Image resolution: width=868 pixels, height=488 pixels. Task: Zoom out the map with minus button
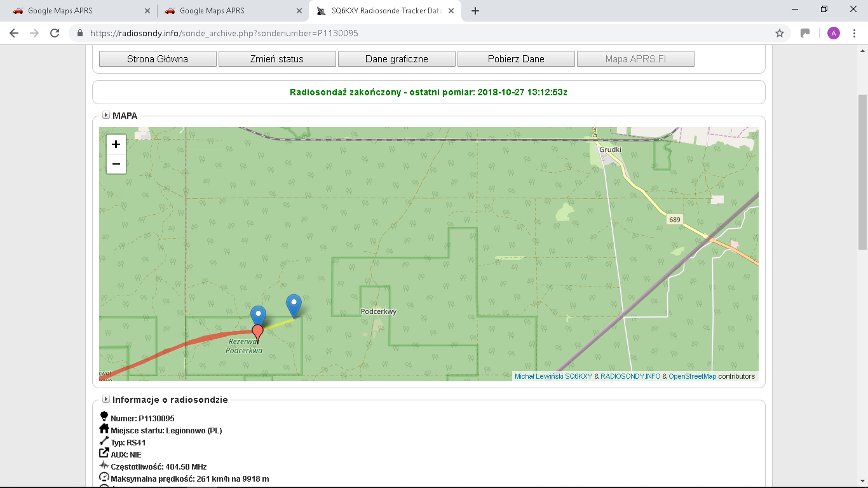[116, 164]
